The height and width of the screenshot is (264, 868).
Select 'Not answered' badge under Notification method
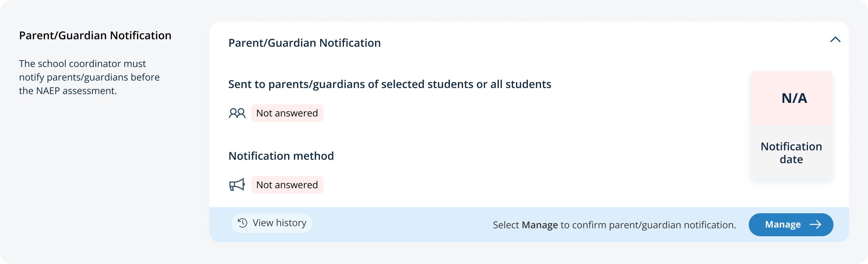287,185
